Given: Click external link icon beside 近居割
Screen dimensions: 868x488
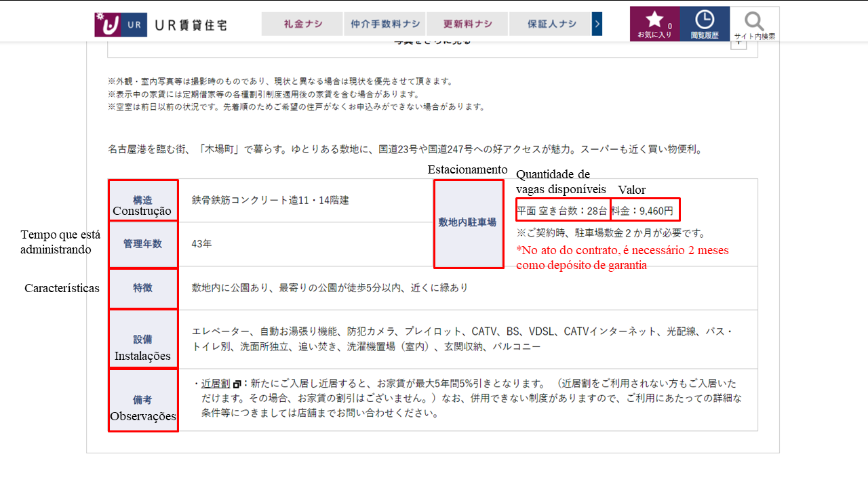Looking at the screenshot, I should coord(237,384).
